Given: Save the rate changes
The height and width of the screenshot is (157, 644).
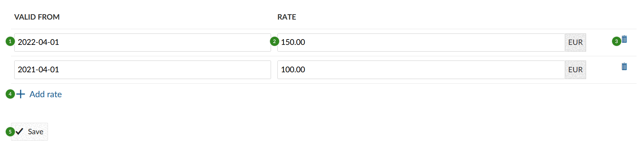Looking at the screenshot, I should coord(30,132).
